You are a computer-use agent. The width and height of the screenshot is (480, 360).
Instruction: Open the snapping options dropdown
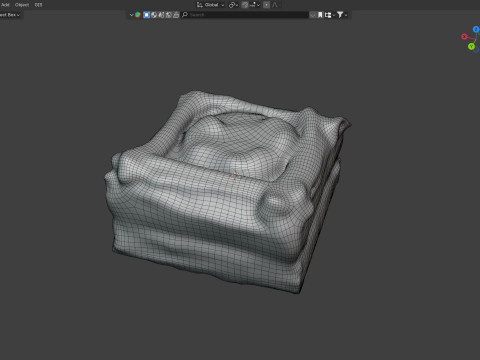pos(255,5)
